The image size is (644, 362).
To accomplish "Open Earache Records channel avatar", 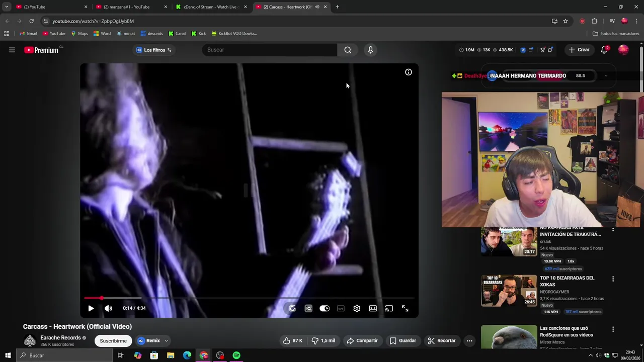I will click(x=30, y=341).
